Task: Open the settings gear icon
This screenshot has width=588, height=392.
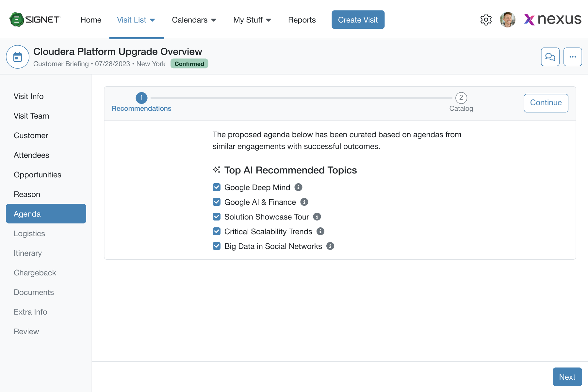Action: (486, 20)
